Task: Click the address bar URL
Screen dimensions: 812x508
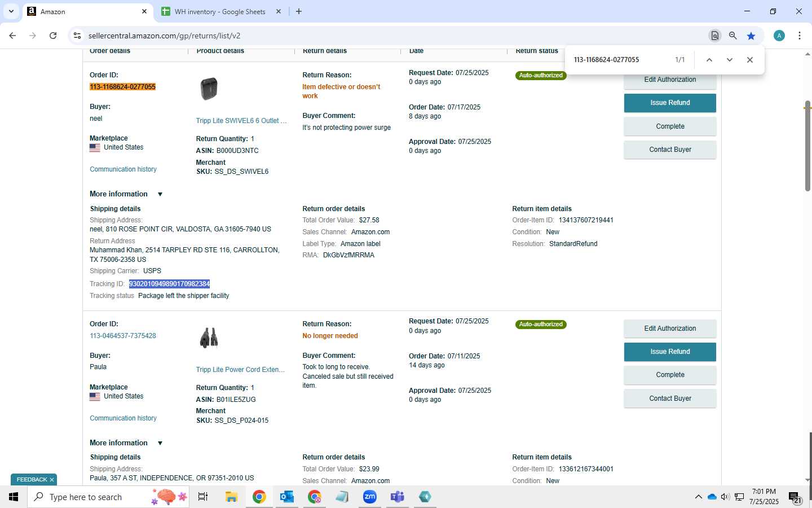Action: pyautogui.click(x=164, y=36)
